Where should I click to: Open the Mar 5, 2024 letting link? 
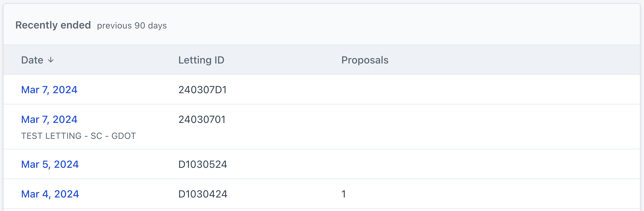(50, 164)
